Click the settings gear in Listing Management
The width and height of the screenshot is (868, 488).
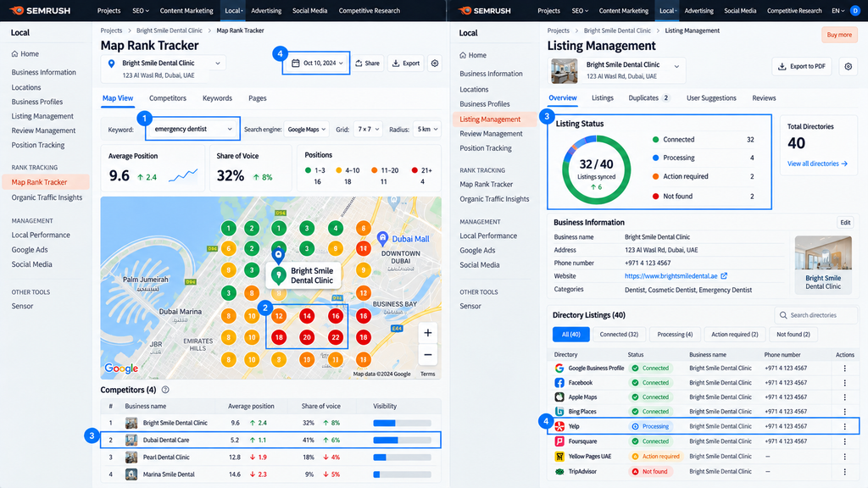click(848, 66)
